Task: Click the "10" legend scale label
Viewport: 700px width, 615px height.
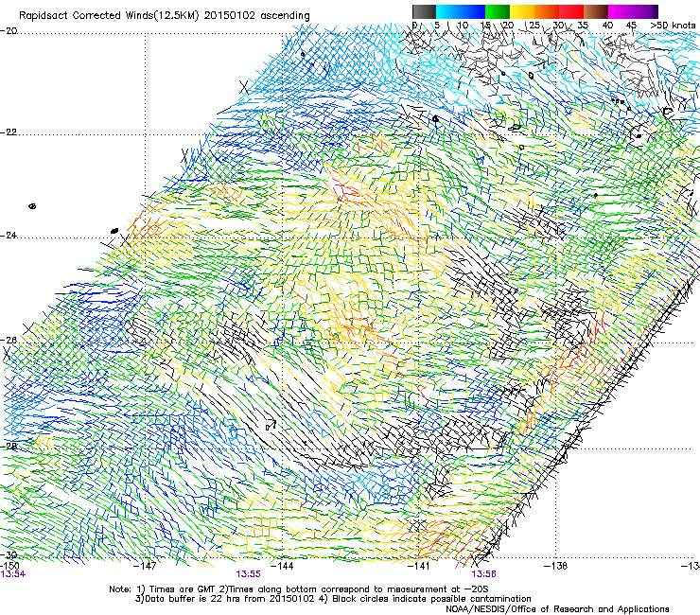Action: tap(463, 26)
